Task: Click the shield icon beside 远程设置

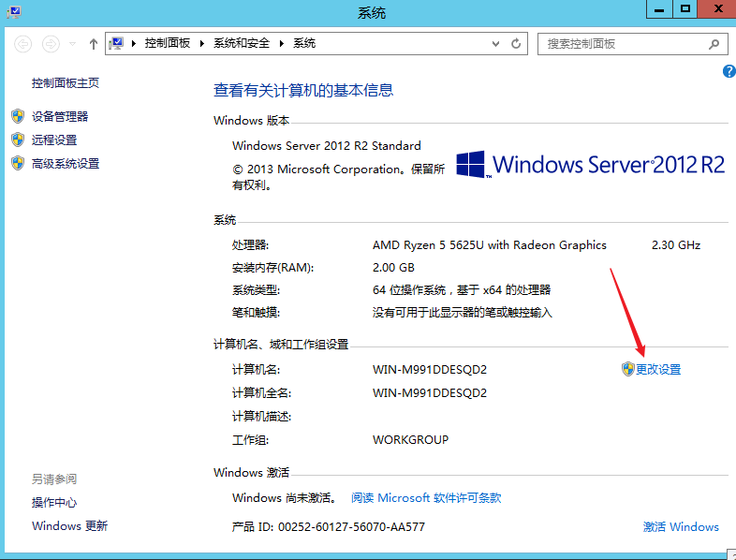Action: tap(18, 140)
